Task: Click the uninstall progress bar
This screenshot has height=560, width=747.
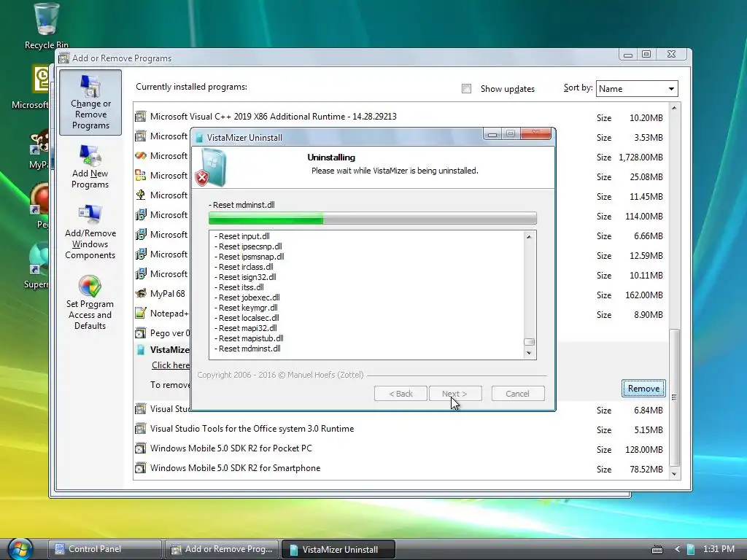Action: pyautogui.click(x=373, y=218)
